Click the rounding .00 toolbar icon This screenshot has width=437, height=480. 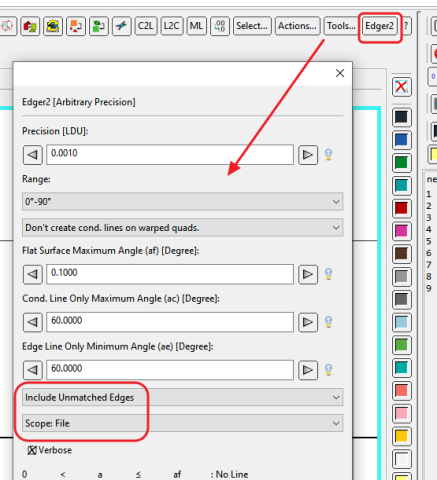tap(220, 26)
